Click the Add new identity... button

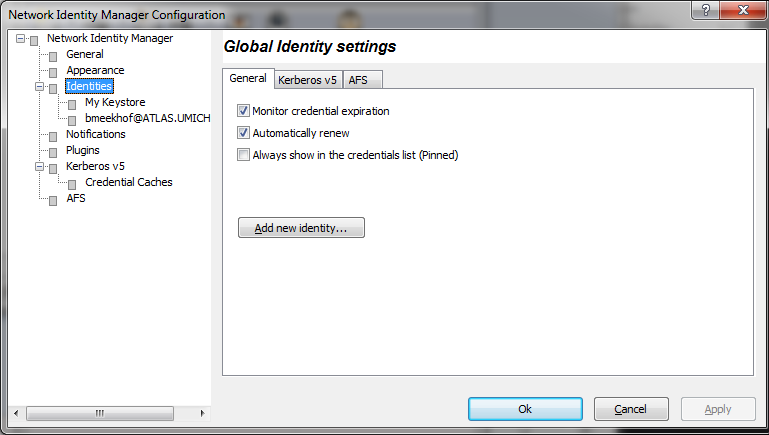(301, 228)
